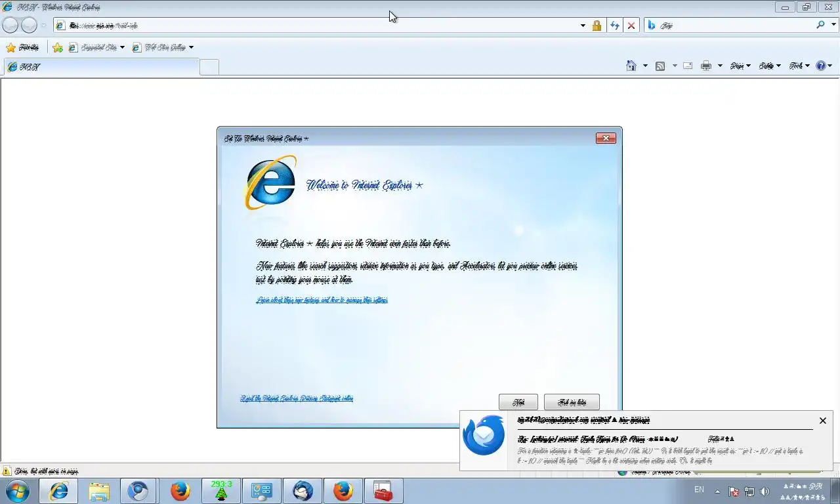Click the system clock and date

802,492
